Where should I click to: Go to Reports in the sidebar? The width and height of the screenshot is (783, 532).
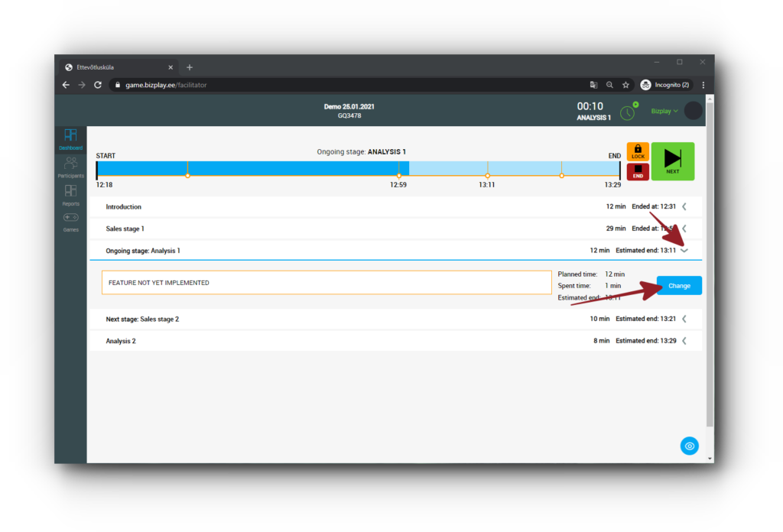pyautogui.click(x=70, y=194)
